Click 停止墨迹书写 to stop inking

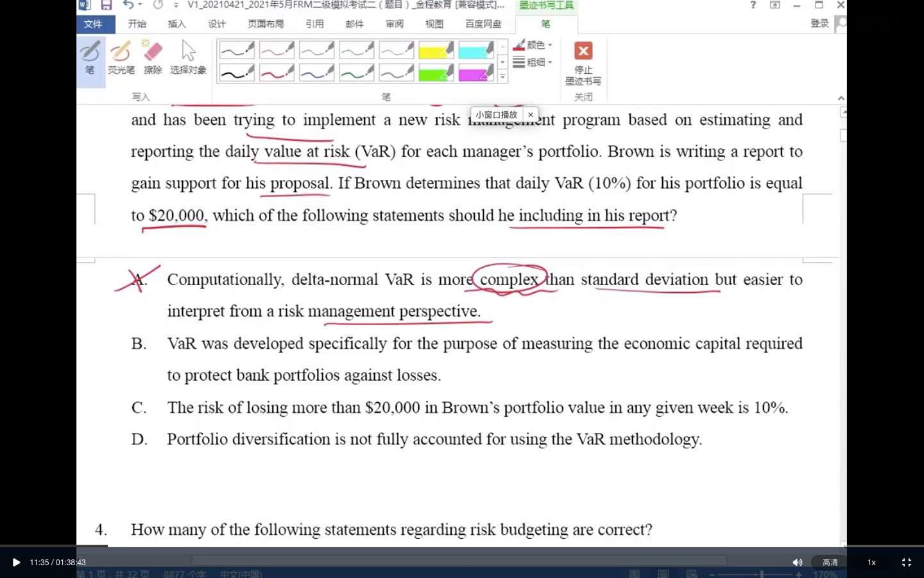coord(583,63)
